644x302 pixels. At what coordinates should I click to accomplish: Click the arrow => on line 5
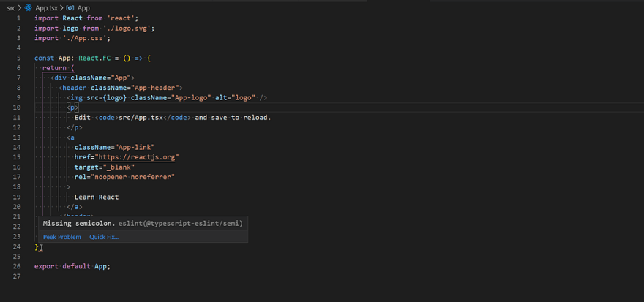tap(139, 58)
